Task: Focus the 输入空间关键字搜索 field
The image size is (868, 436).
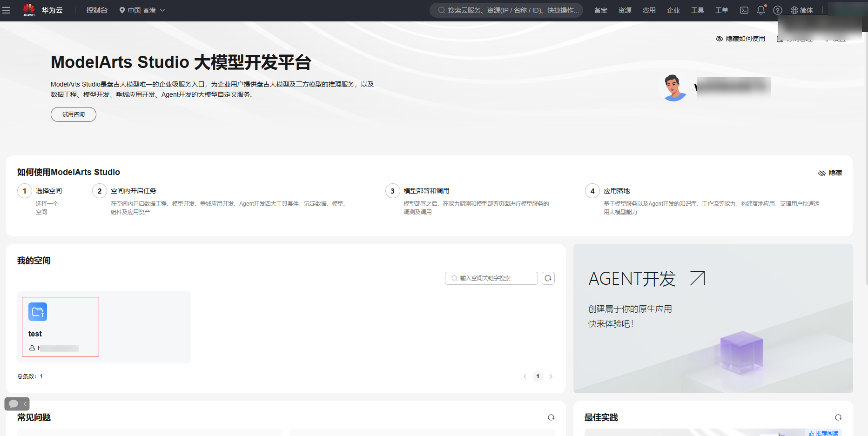Action: tap(491, 278)
